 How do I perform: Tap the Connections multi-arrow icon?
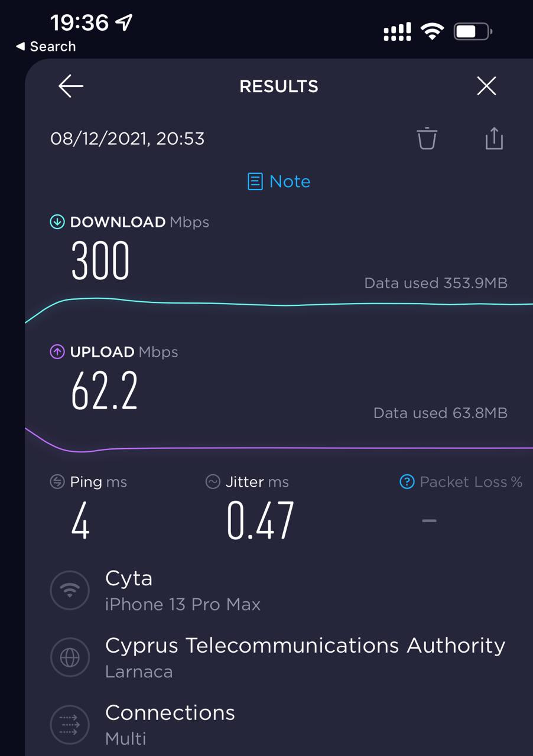coord(70,724)
